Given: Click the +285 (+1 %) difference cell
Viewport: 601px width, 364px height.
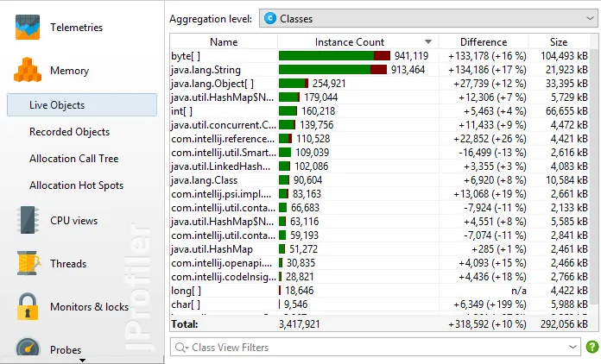Looking at the screenshot, I should 498,249.
